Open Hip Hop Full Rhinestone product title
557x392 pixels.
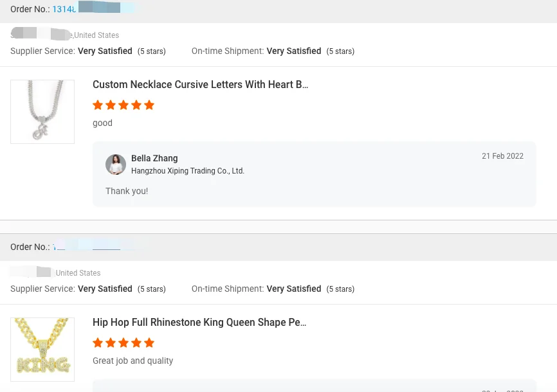(x=199, y=322)
